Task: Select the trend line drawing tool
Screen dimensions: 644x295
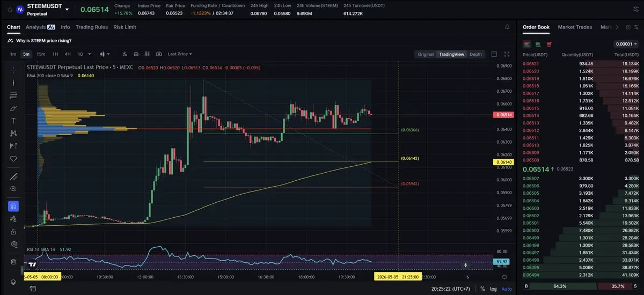Action: pos(13,83)
